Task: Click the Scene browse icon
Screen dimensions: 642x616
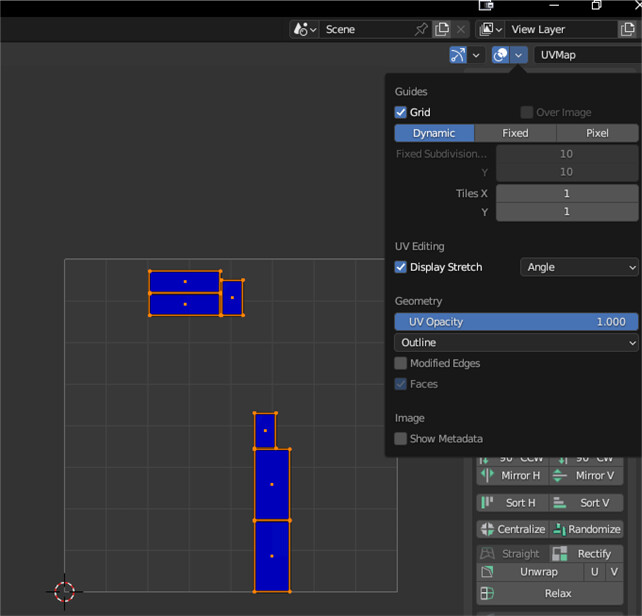Action: (x=305, y=29)
